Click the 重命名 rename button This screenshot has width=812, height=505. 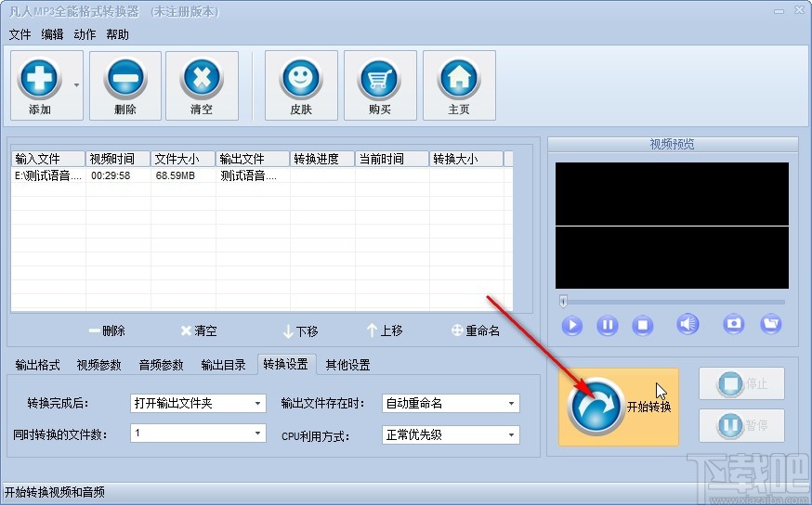476,330
